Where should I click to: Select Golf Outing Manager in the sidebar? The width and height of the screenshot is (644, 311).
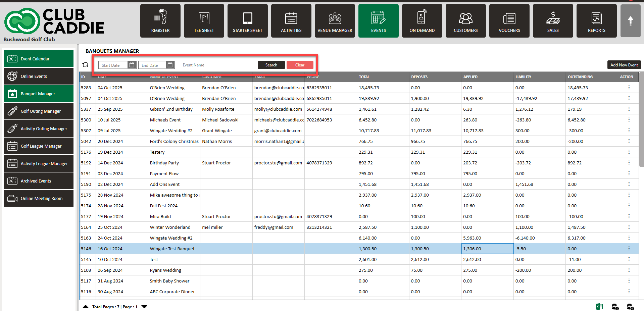pos(39,111)
